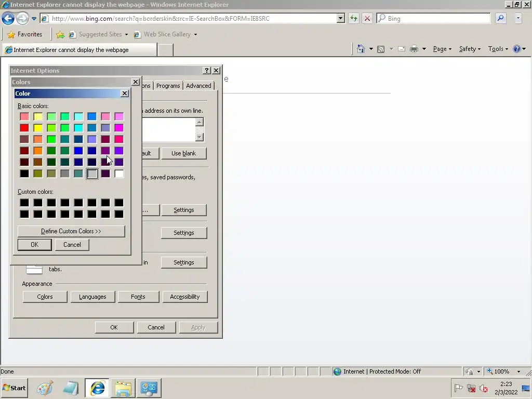
Task: Pick the bright yellow color swatch
Action: [x=38, y=128]
